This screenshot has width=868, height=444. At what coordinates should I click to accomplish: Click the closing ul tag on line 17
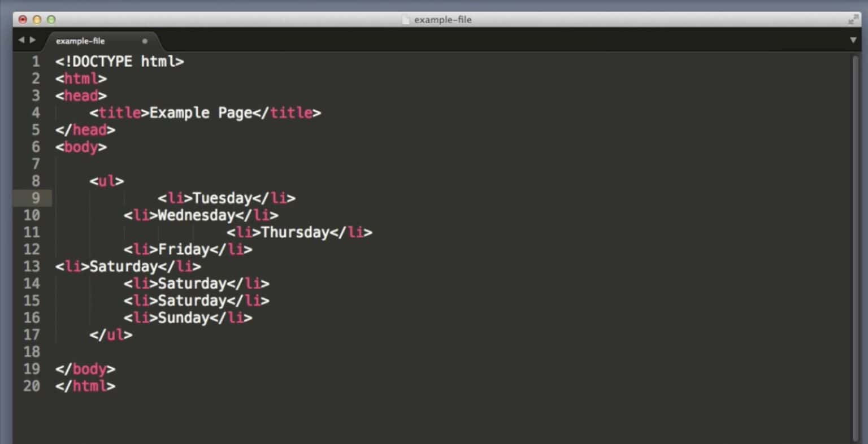(x=113, y=335)
